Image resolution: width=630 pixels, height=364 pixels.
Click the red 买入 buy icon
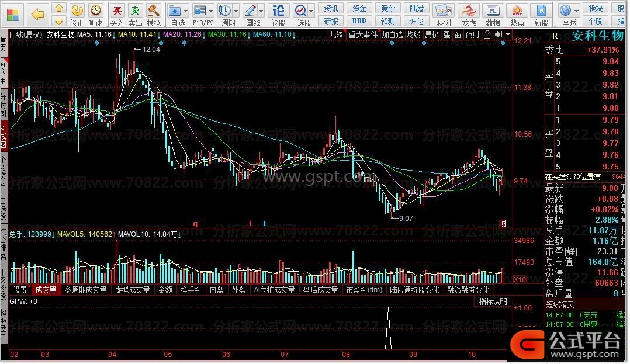pos(117,11)
